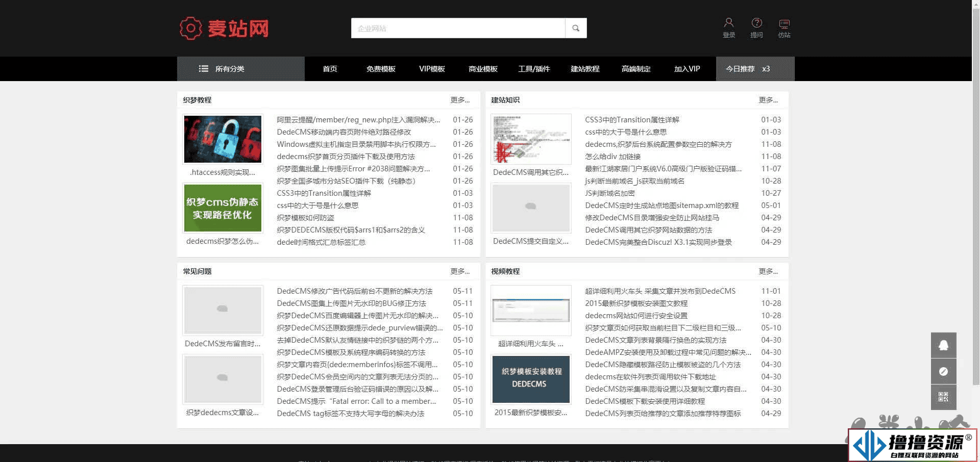
Task: Open the 加入VIP nav item
Action: [687, 69]
